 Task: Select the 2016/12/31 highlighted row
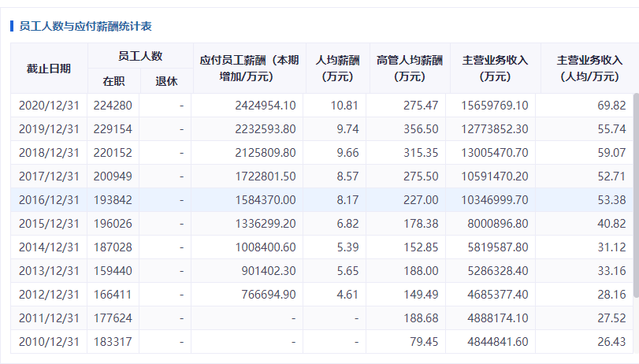coord(322,200)
